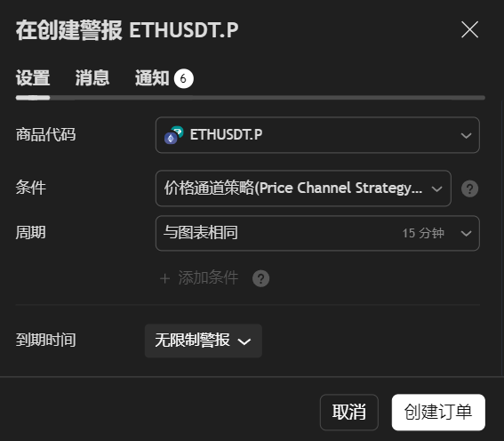Open the 无限制警报 expiration dropdown

coord(204,341)
